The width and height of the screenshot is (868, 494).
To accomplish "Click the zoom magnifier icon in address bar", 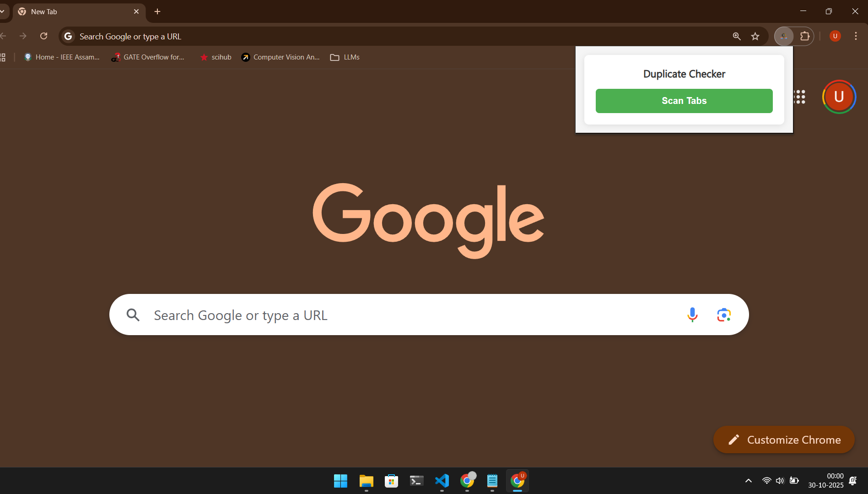I will click(737, 36).
